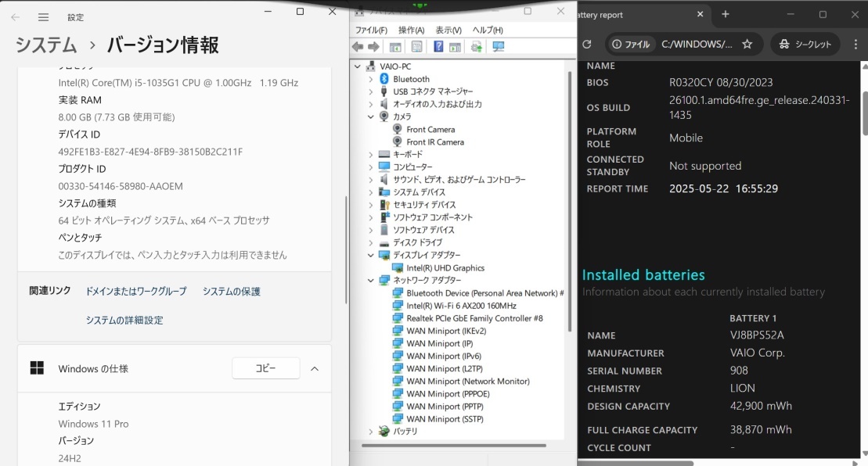Collapse the ディスプレイ アダプター node
Screen dimensions: 868x466
coord(371,256)
